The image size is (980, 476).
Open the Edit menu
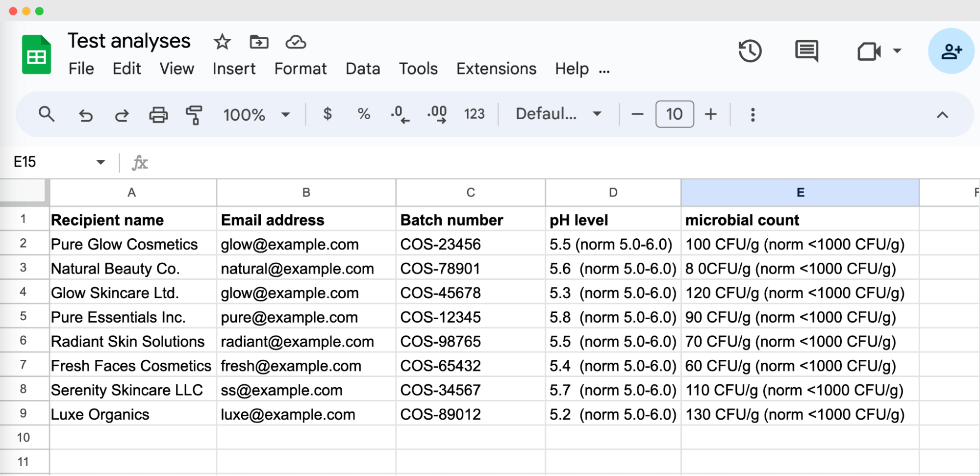126,69
